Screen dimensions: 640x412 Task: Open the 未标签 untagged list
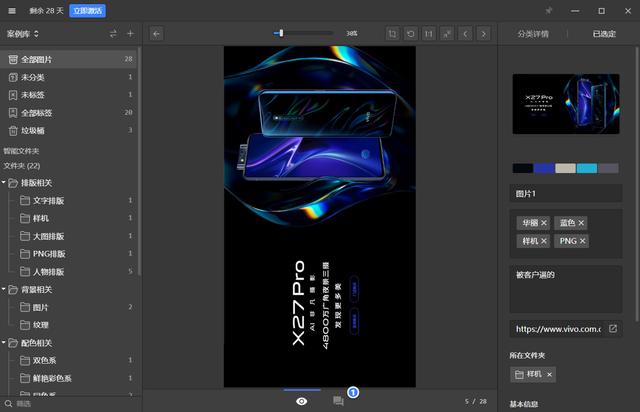pos(70,95)
